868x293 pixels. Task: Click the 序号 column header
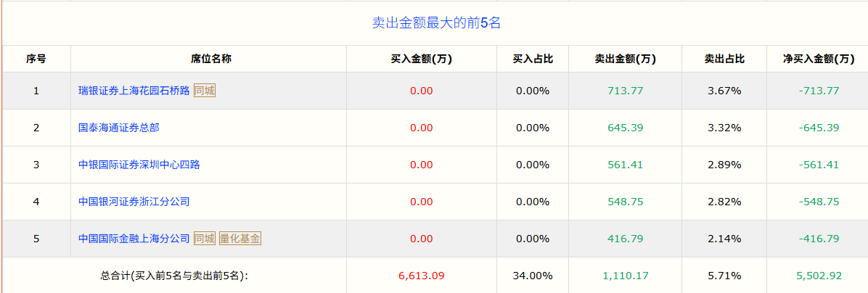click(36, 59)
